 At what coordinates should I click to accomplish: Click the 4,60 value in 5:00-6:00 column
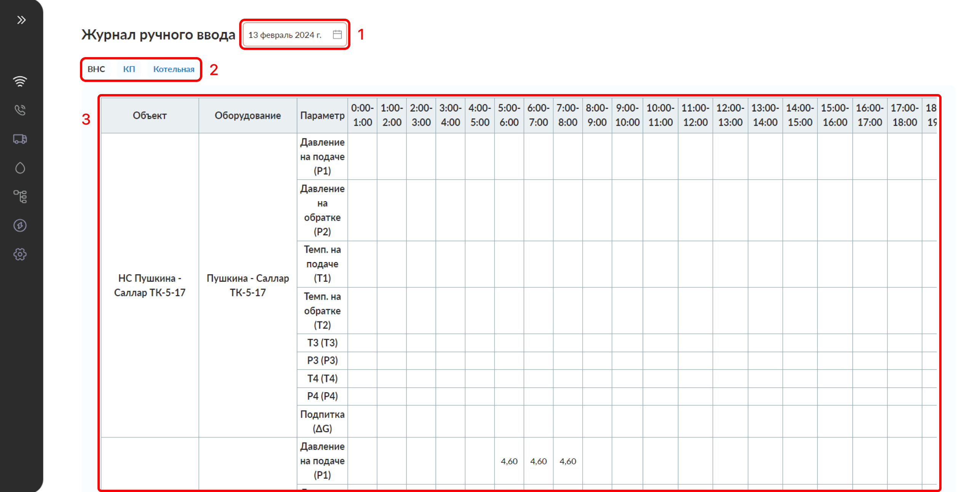point(509,461)
